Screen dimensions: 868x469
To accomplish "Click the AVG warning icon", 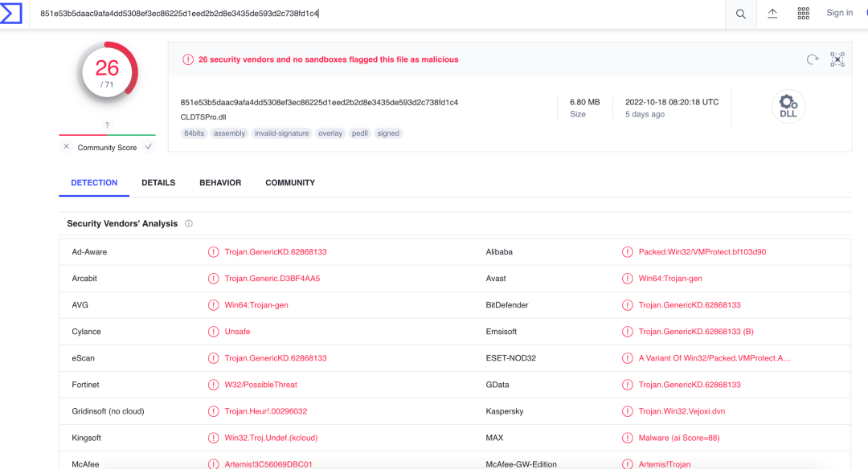I will (213, 304).
